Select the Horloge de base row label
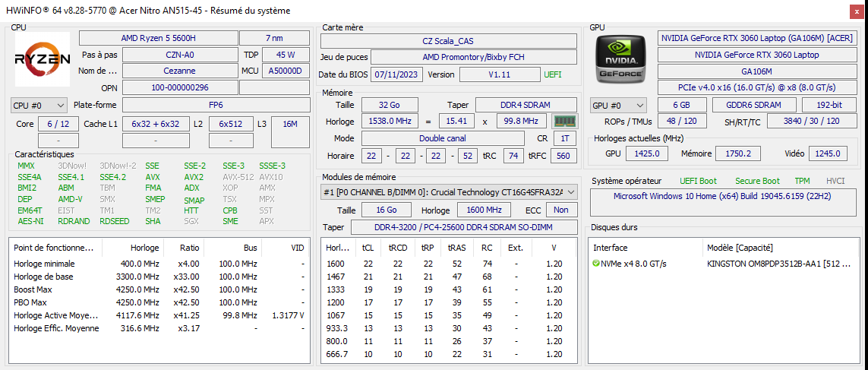868x370 pixels. 43,277
